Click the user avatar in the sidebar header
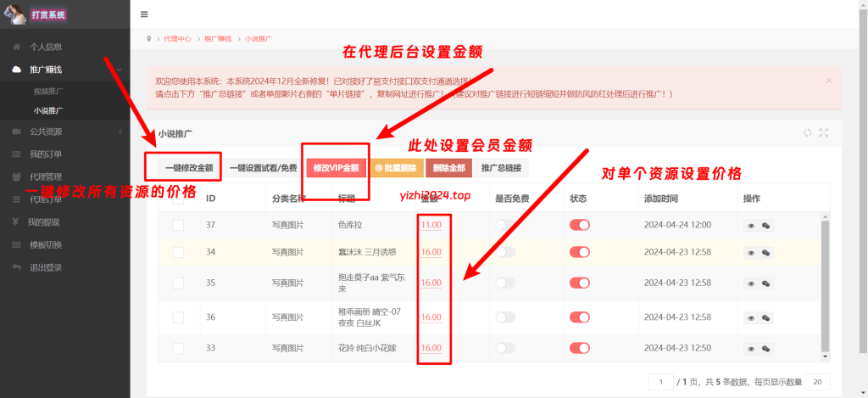 [x=14, y=14]
